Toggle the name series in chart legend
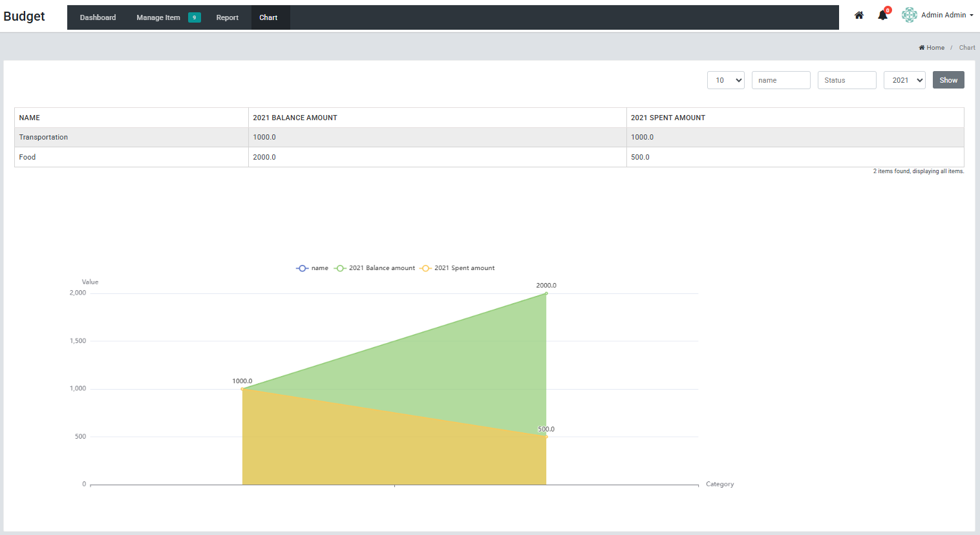The height and width of the screenshot is (535, 980). 312,268
